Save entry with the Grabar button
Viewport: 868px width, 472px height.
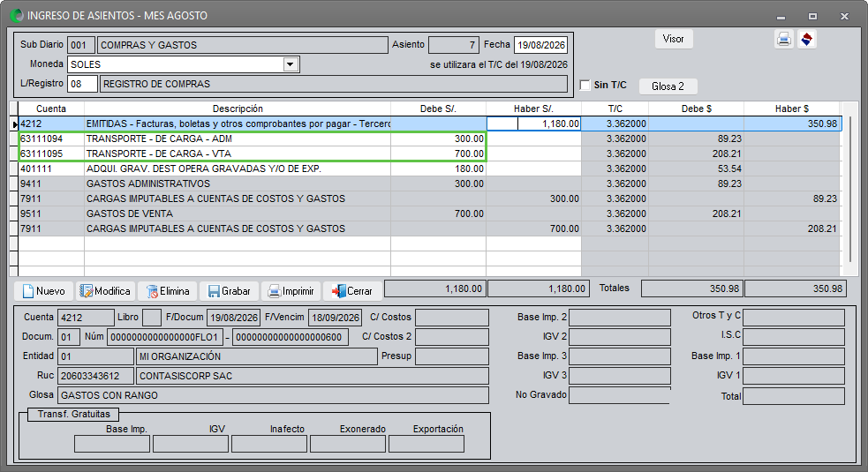(230, 291)
